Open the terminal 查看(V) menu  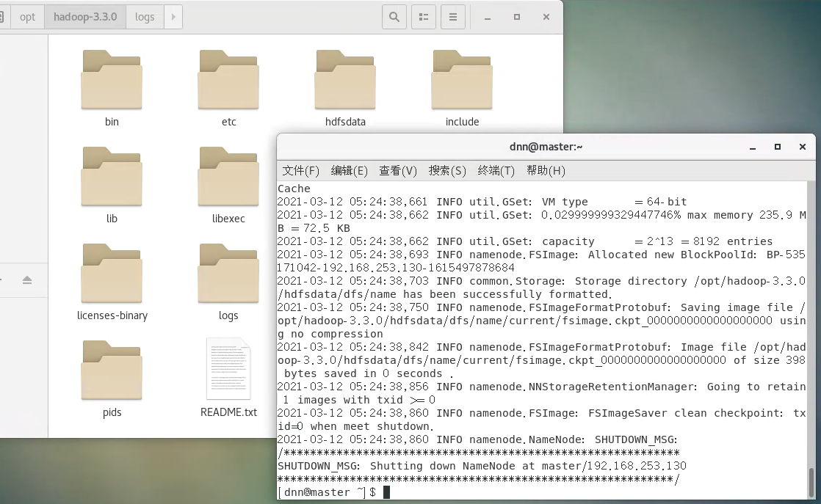[x=398, y=170]
